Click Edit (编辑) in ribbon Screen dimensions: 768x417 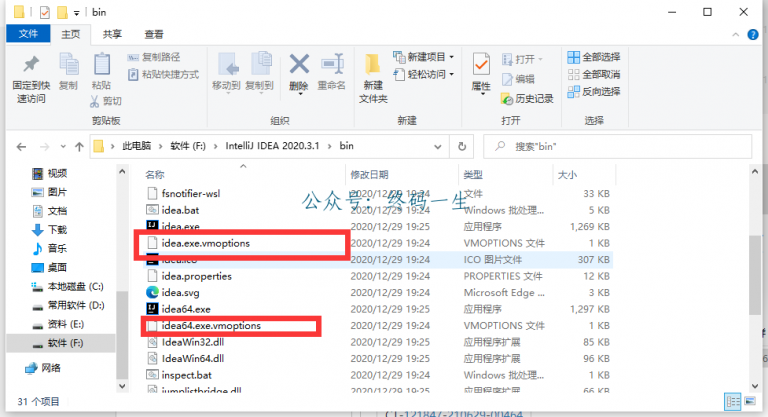(518, 78)
